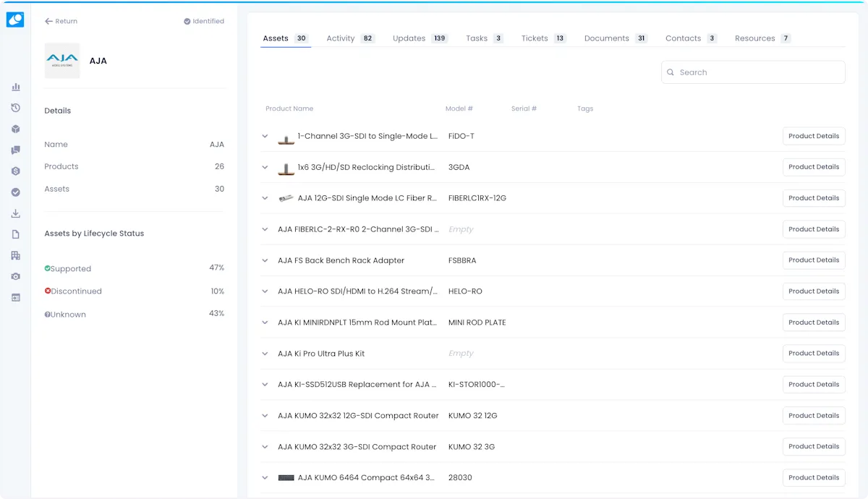This screenshot has width=868, height=499.
Task: Open the history clock icon in sidebar
Action: click(x=16, y=108)
